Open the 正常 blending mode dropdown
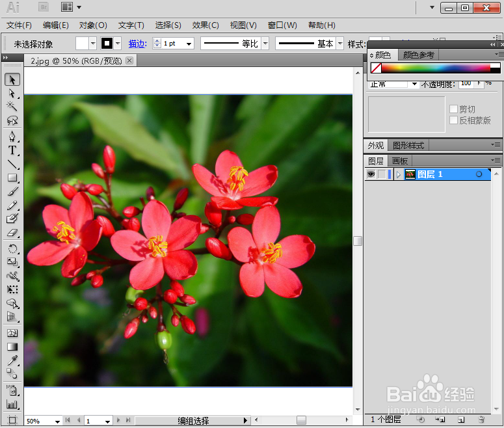 (415, 85)
